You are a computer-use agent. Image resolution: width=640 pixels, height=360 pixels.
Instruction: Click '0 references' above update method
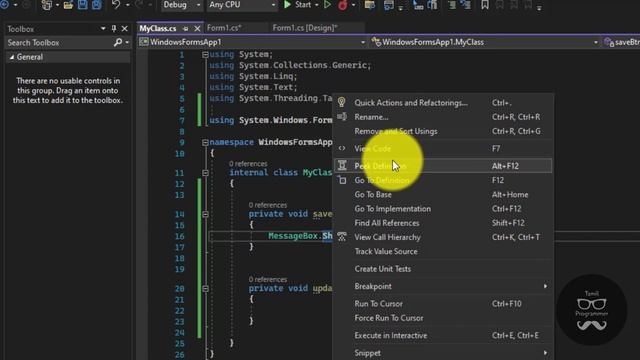pyautogui.click(x=268, y=280)
